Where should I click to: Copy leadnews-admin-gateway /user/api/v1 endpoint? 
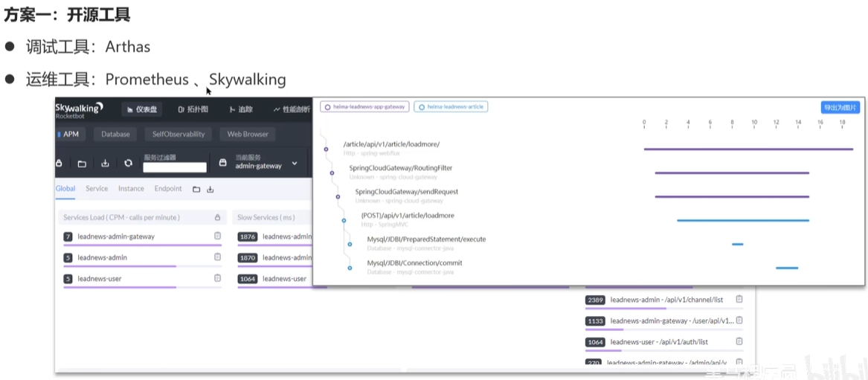[x=739, y=320]
